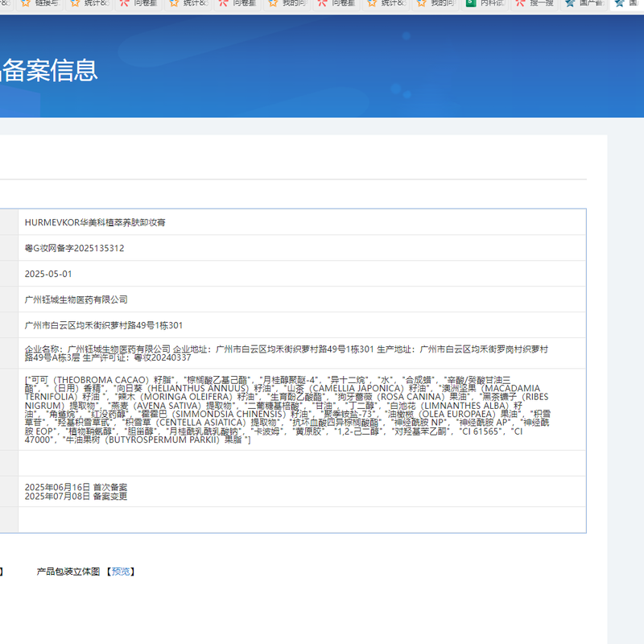Click the 2025年06月16日 首次备案 entry

(76, 487)
